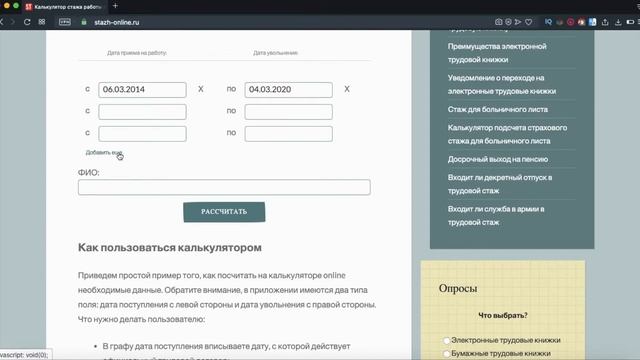The width and height of the screenshot is (640, 360).
Task: Open the red circular extension icon
Action: click(570, 22)
